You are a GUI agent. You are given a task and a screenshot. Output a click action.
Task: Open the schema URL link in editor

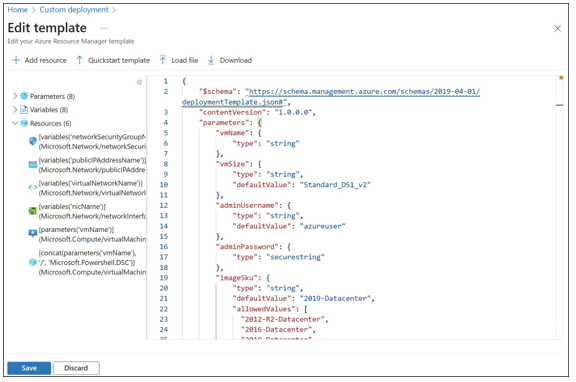click(331, 97)
